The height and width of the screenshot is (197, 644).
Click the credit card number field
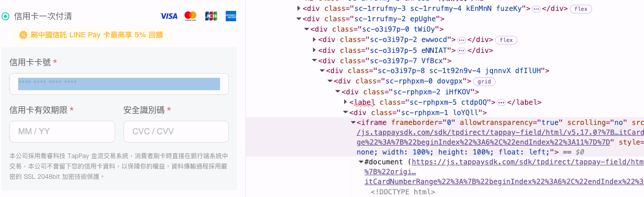(119, 84)
